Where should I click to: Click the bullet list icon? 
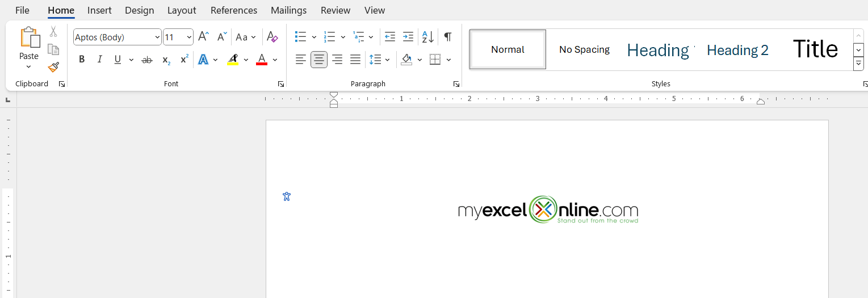point(301,37)
